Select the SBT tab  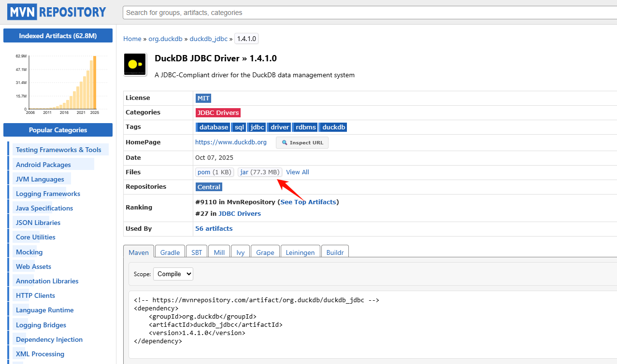click(x=197, y=252)
